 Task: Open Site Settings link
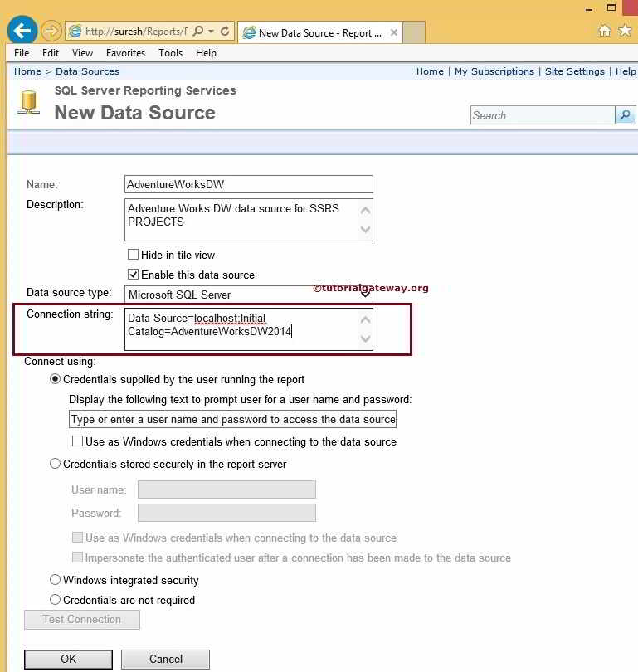click(575, 71)
